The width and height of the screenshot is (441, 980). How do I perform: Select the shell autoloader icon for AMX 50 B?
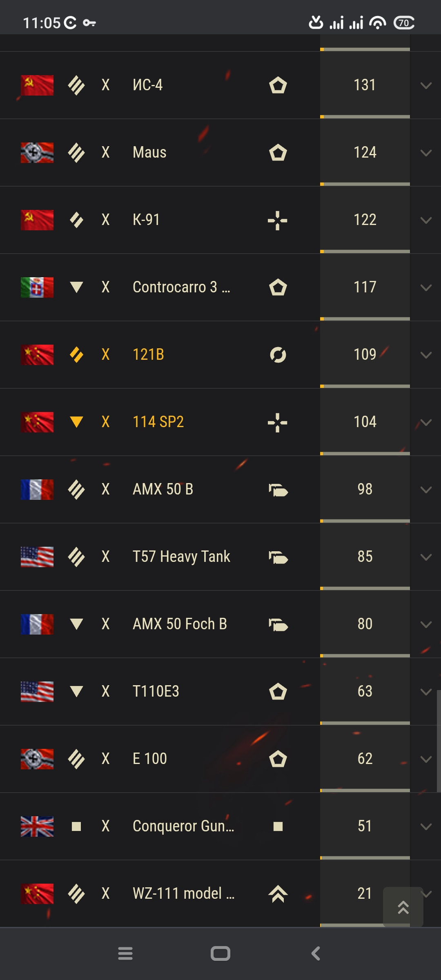278,490
